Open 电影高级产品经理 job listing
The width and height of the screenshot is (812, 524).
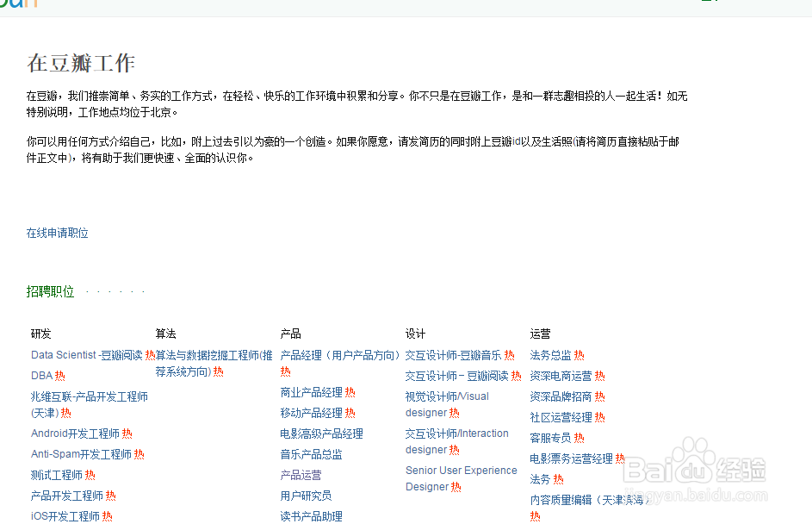coord(321,434)
